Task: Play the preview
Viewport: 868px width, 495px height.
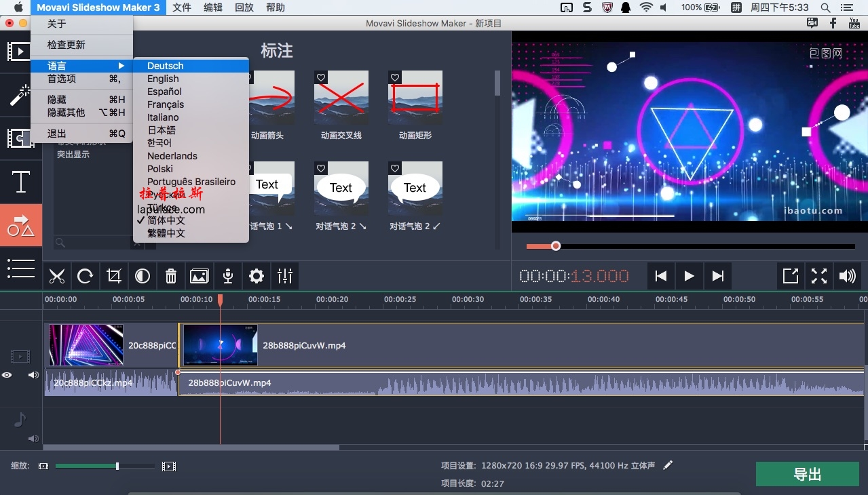Action: coord(690,276)
